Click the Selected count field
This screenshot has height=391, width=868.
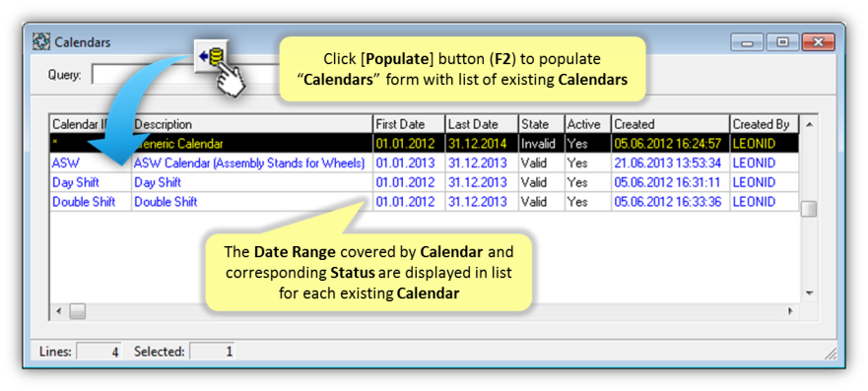tap(213, 352)
